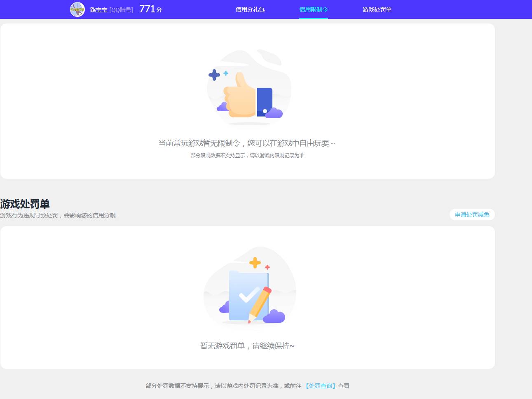Open the 【处罚查询】 link
532x399 pixels.
(x=321, y=386)
